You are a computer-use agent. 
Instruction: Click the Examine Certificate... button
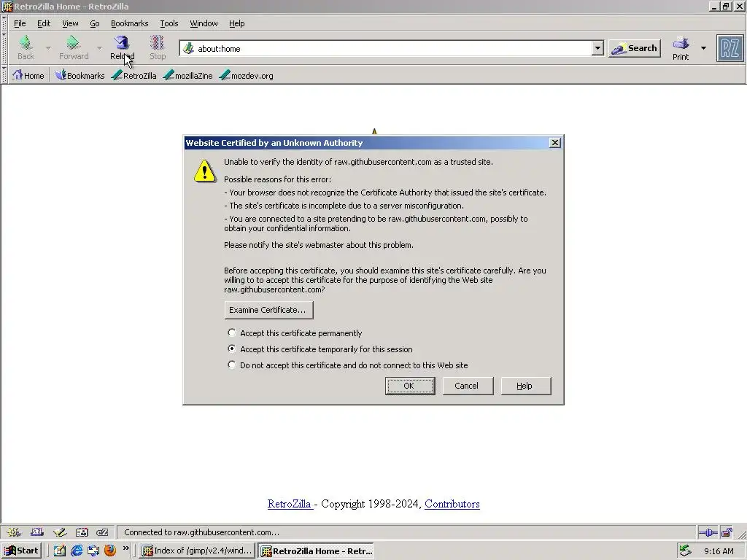pos(268,309)
